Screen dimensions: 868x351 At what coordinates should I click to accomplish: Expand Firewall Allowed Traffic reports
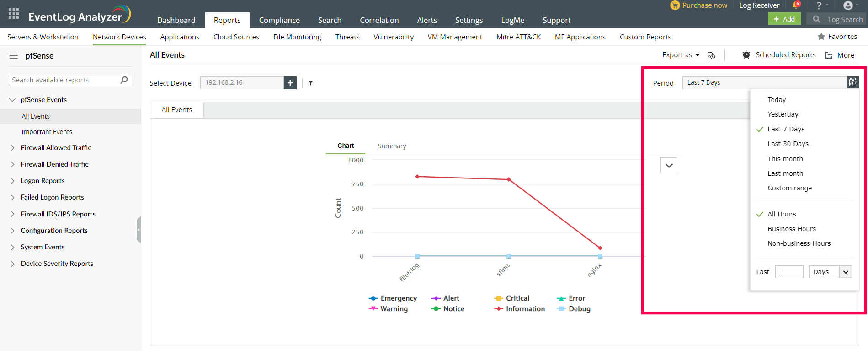(x=12, y=148)
